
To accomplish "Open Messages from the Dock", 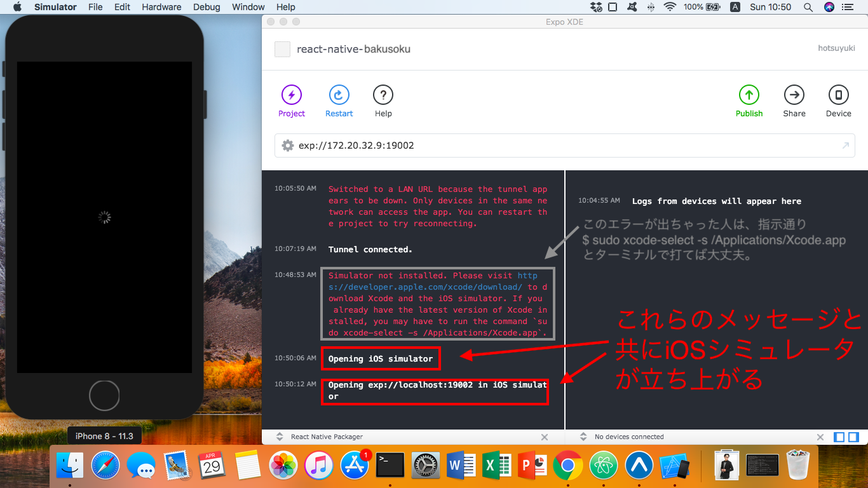I will pos(141,466).
